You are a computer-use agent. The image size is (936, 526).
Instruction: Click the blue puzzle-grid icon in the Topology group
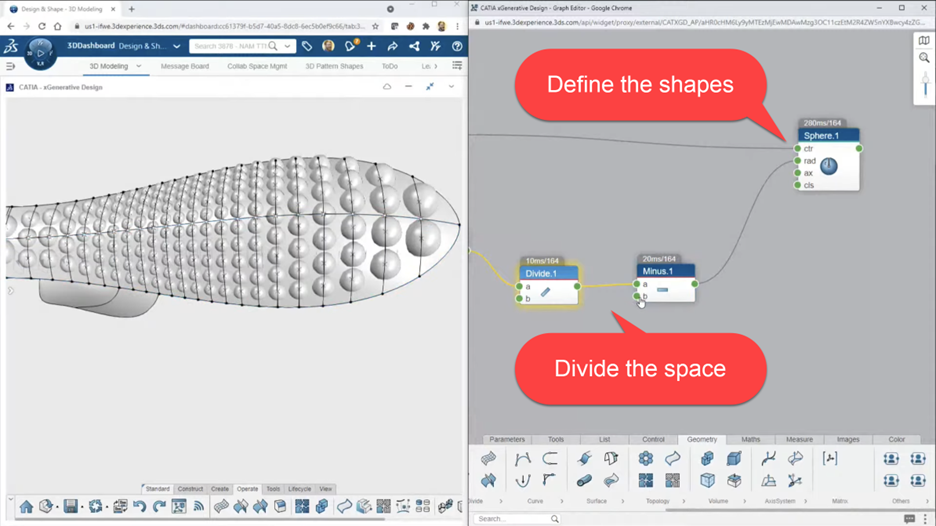click(645, 480)
